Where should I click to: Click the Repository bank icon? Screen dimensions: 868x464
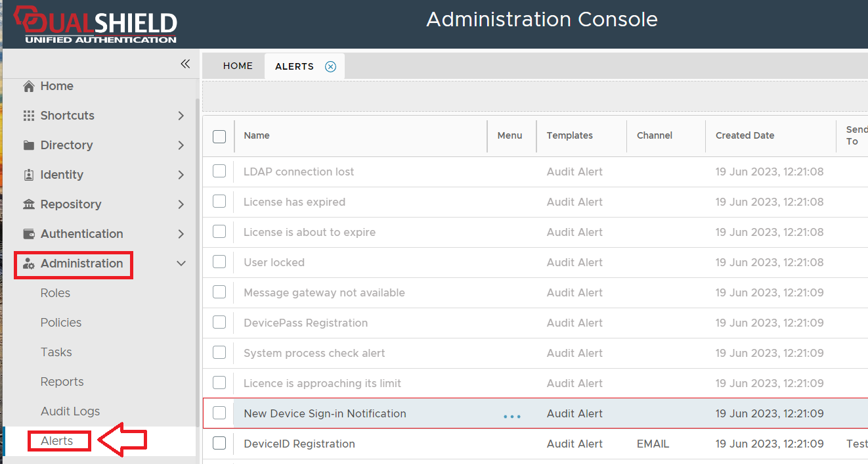(x=28, y=204)
